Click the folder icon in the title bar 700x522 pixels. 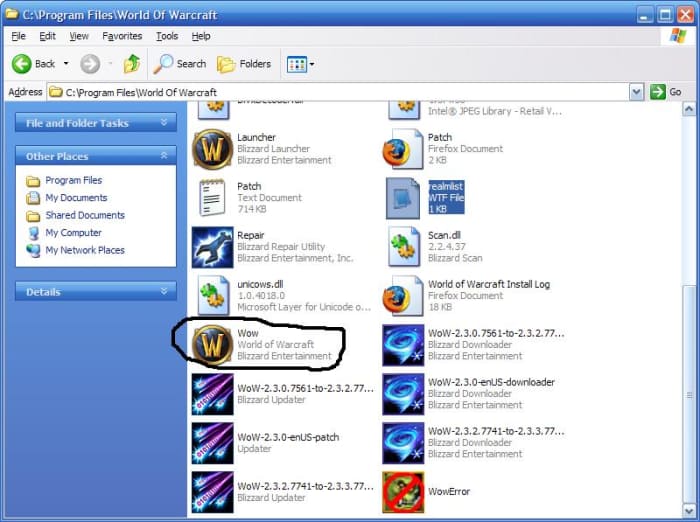click(11, 14)
